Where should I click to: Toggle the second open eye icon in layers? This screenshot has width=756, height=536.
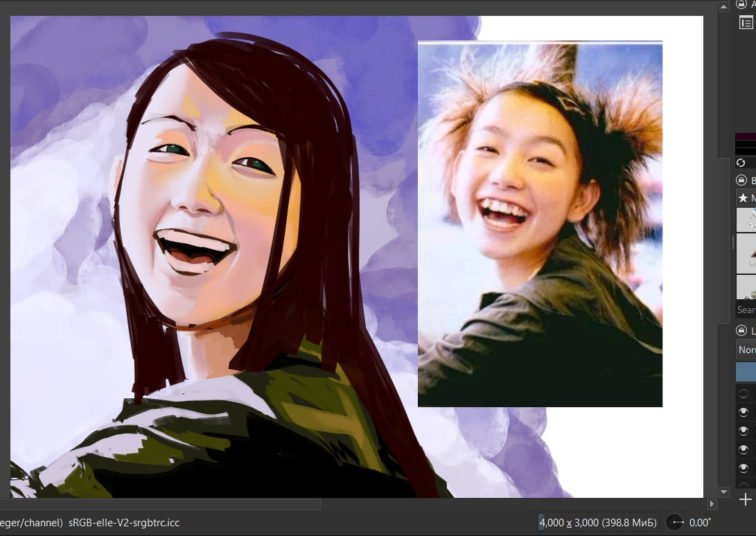744,431
